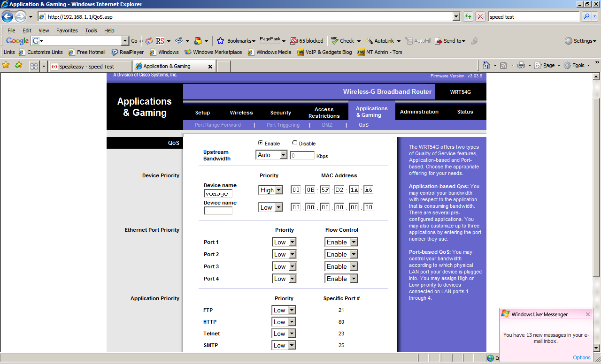Open the Administration router tab
The image size is (601, 364).
tap(419, 112)
